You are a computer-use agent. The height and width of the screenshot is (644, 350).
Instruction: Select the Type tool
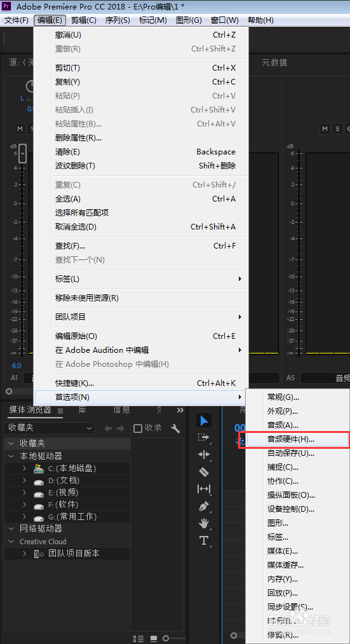click(x=203, y=540)
